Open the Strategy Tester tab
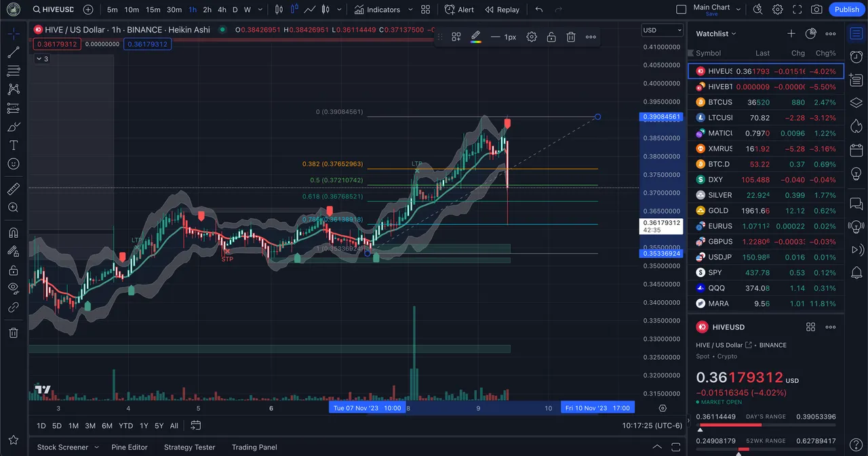This screenshot has width=868, height=456. (x=189, y=447)
